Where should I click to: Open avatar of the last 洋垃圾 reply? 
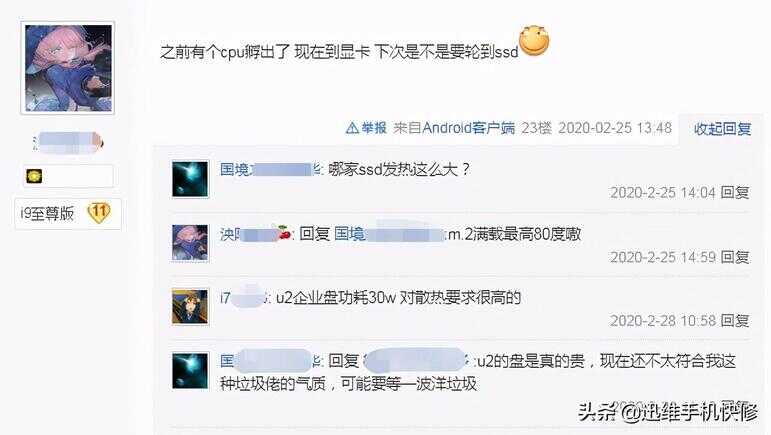[190, 371]
